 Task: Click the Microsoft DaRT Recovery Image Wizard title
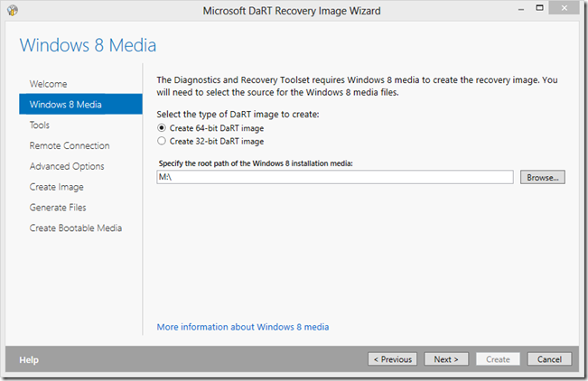point(292,11)
